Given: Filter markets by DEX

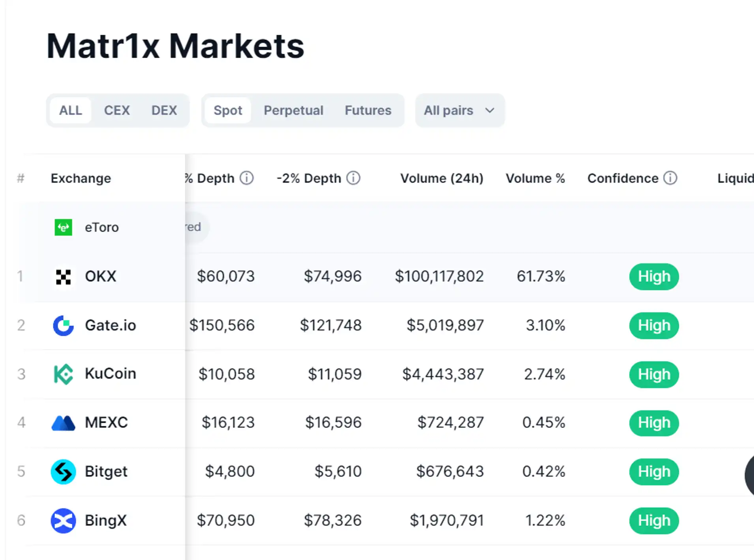Looking at the screenshot, I should (x=164, y=111).
